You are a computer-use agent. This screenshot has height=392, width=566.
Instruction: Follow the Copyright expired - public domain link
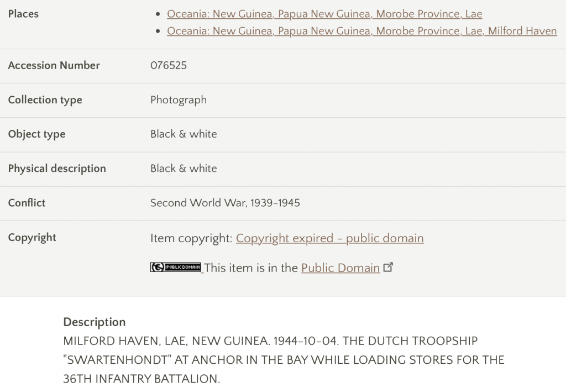[x=330, y=238]
